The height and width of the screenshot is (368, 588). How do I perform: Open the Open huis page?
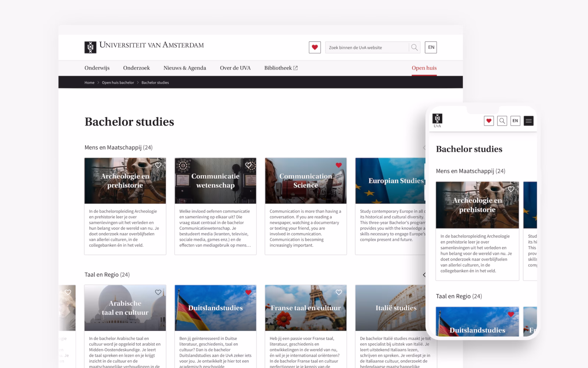(424, 68)
